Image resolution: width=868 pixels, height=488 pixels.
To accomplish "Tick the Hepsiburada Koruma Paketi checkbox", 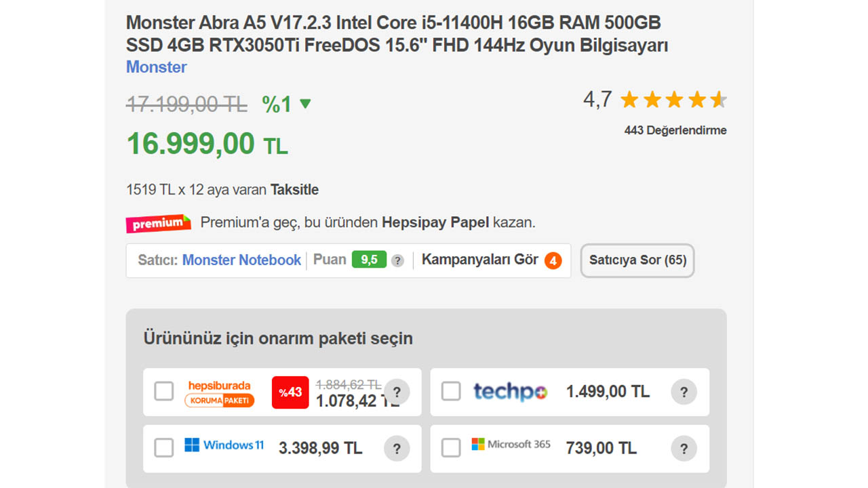I will pyautogui.click(x=164, y=391).
